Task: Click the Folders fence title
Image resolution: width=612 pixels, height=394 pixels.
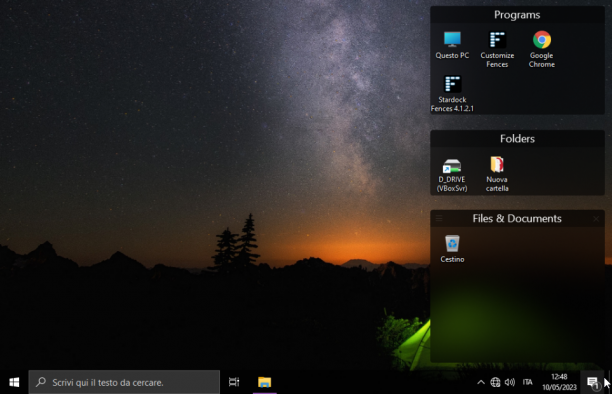Action: (517, 139)
